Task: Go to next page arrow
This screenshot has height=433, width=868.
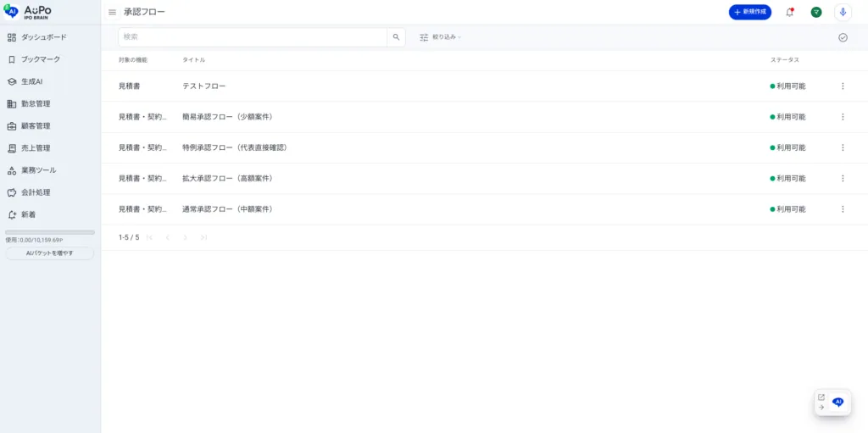Action: 186,237
